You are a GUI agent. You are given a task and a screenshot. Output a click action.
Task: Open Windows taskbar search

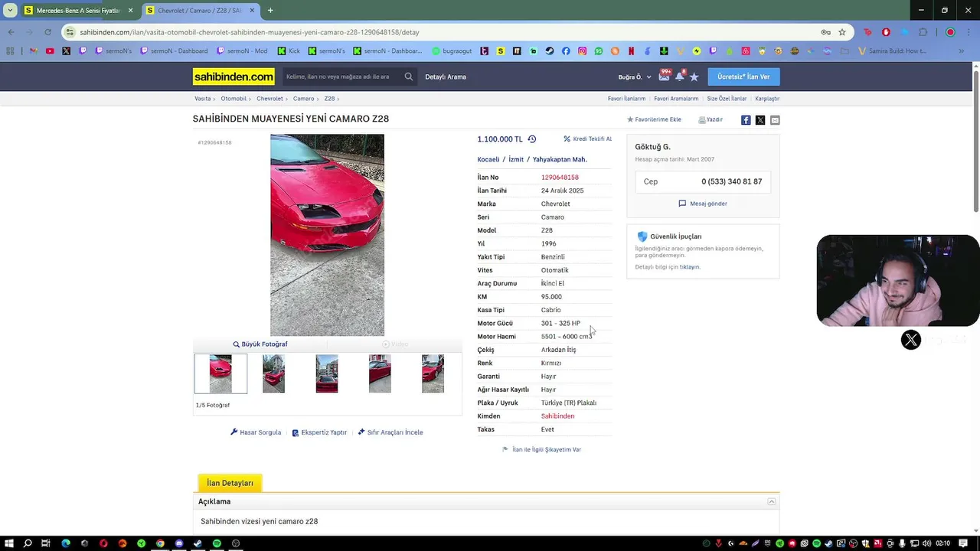(28, 543)
